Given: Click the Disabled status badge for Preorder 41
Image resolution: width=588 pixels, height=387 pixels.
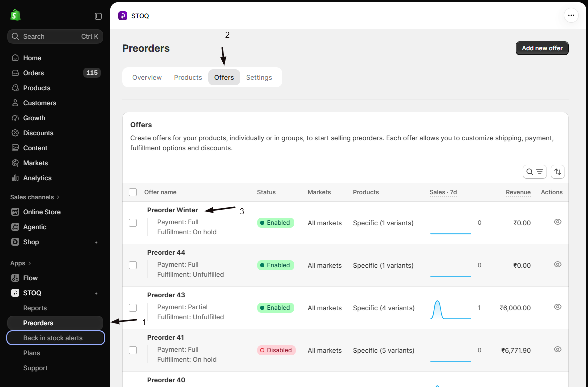Looking at the screenshot, I should [276, 350].
